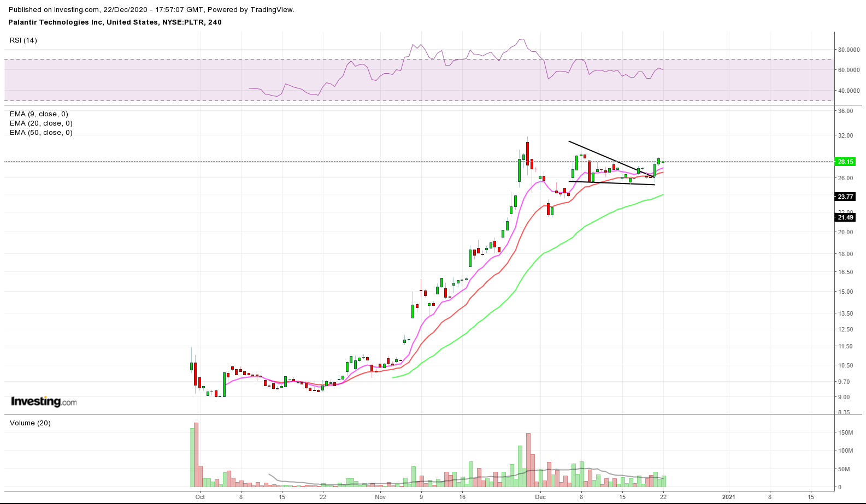Select the EMA (20, close, 0) legend
Viewport: 866px width, 504px height.
[x=41, y=123]
